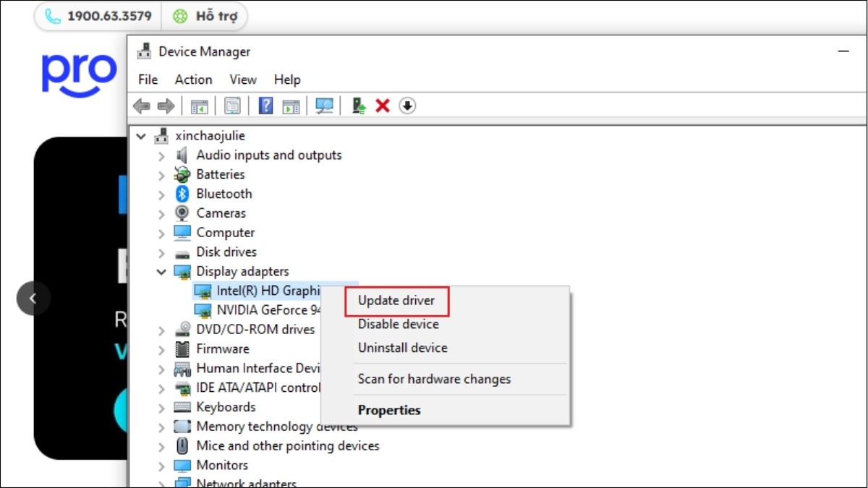Select Update driver from context menu
Viewport: 868px width, 488px height.
point(396,300)
